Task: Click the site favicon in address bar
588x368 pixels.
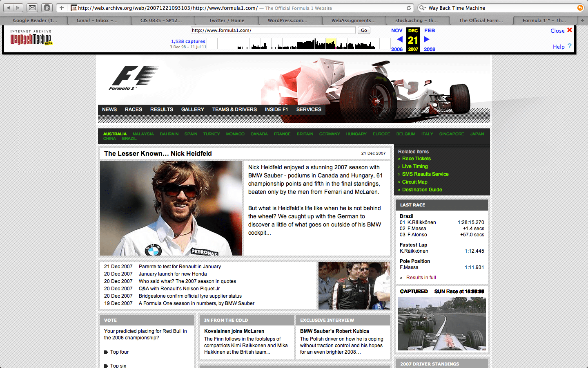Action: point(74,8)
